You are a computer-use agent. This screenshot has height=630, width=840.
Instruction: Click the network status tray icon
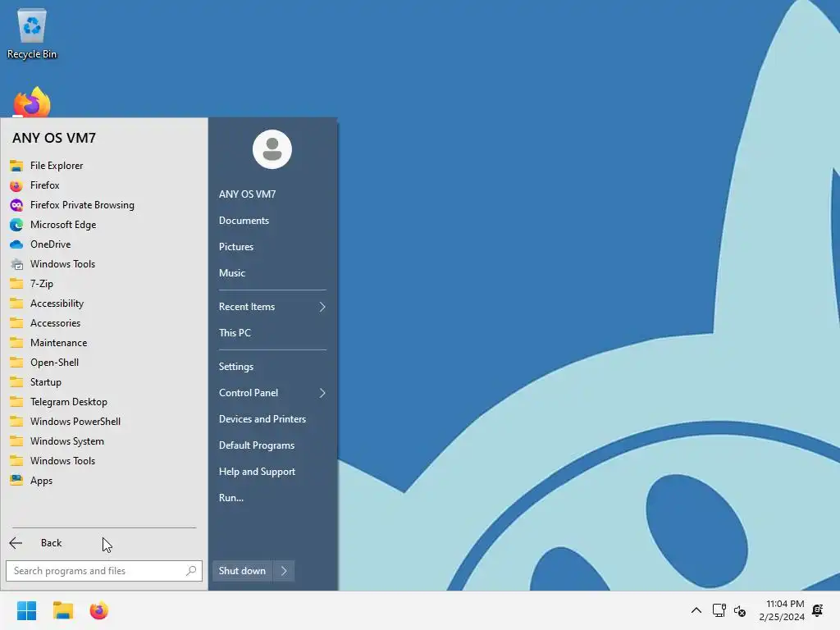(x=719, y=610)
